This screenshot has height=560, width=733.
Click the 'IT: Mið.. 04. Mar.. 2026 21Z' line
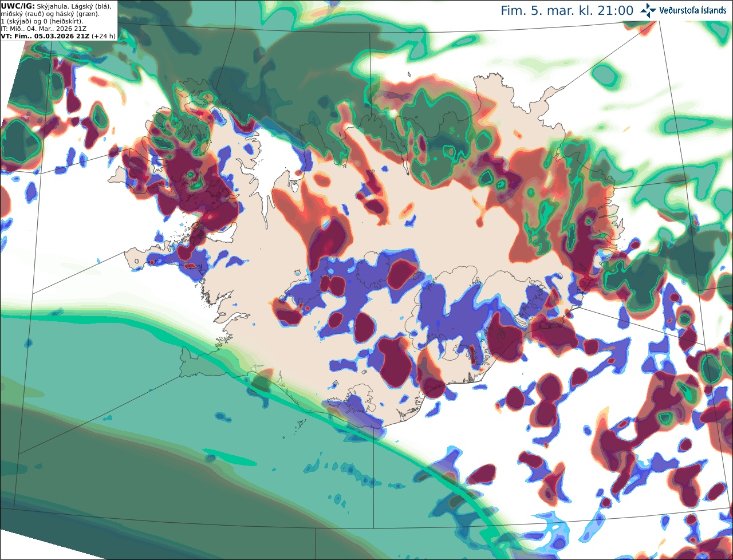tap(44, 28)
